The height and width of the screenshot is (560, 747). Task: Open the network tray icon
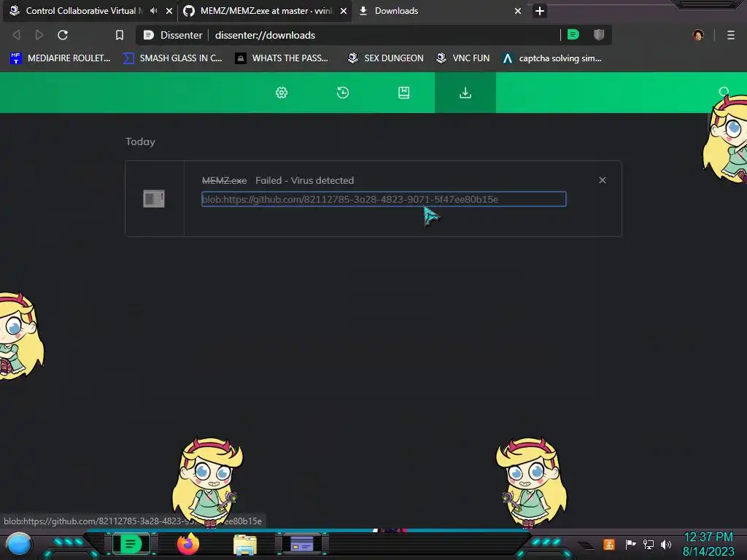[x=648, y=544]
